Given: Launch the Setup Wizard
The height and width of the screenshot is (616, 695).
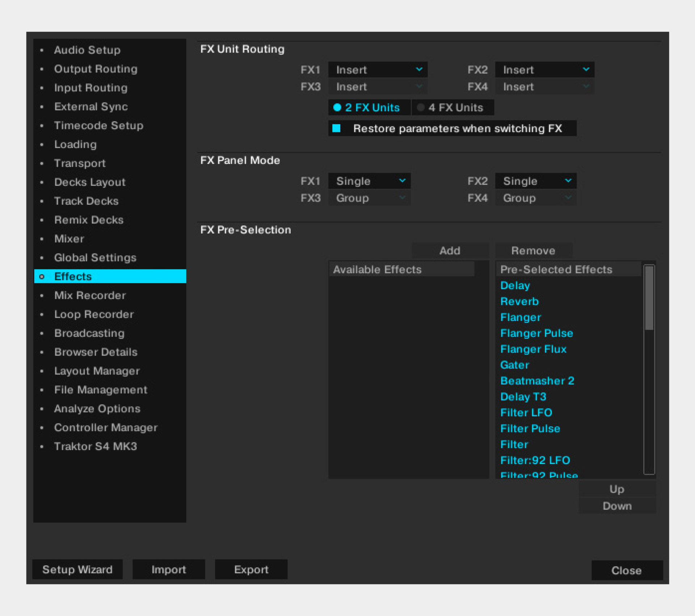Looking at the screenshot, I should click(77, 569).
